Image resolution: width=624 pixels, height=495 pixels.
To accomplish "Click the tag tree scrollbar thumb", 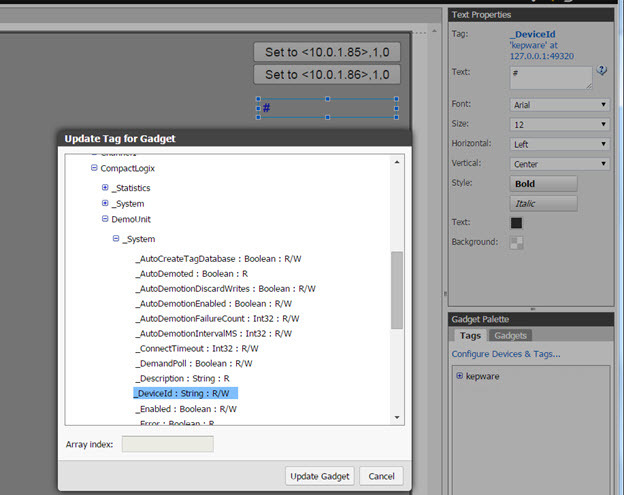I will click(x=396, y=290).
